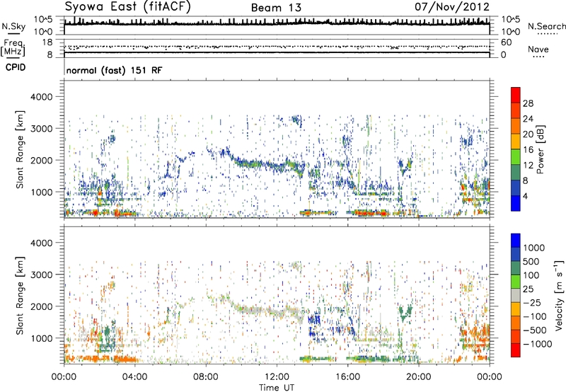Select the "normal (fast) 151 RF" mode text
Image resolution: width=566 pixels, height=392 pixels.
(114, 70)
